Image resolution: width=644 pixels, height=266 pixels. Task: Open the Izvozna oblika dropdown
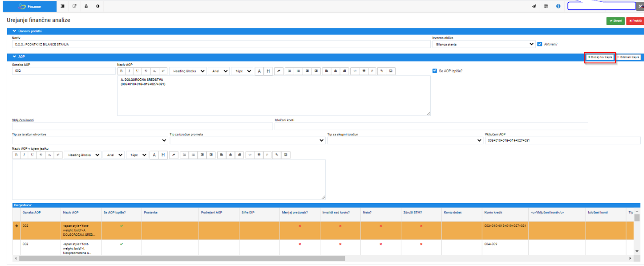(483, 44)
